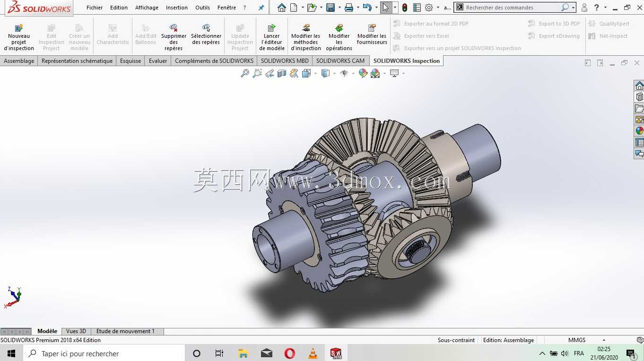644x361 pixels.
Task: Open View Palette in task pane
Action: coord(639,120)
